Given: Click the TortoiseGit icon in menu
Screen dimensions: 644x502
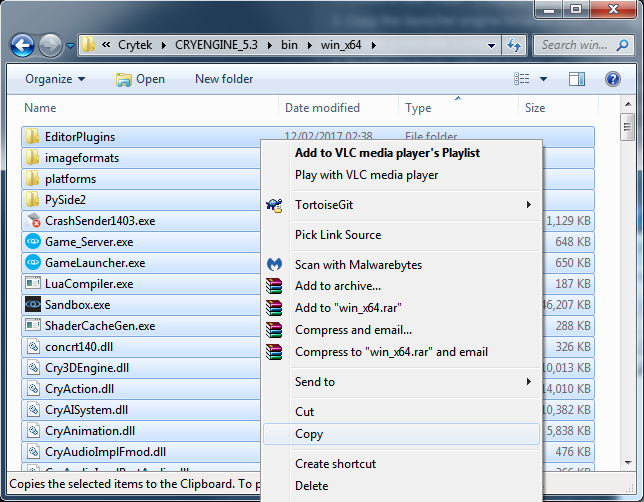Looking at the screenshot, I should pos(274,205).
